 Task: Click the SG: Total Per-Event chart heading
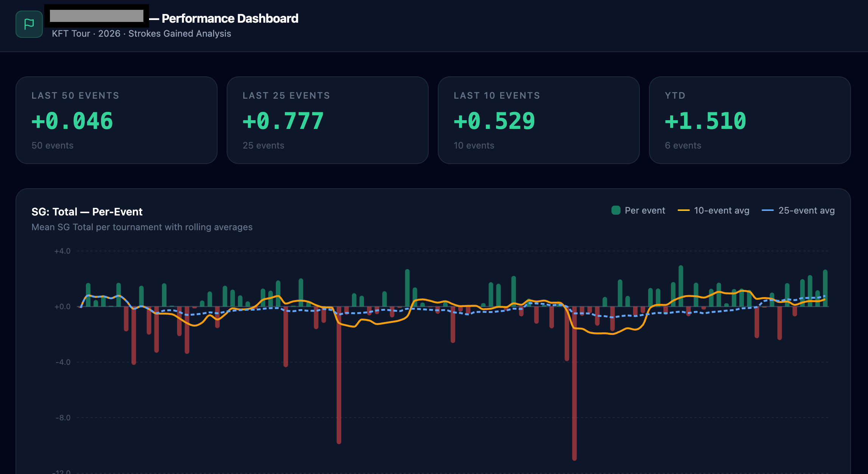point(87,212)
